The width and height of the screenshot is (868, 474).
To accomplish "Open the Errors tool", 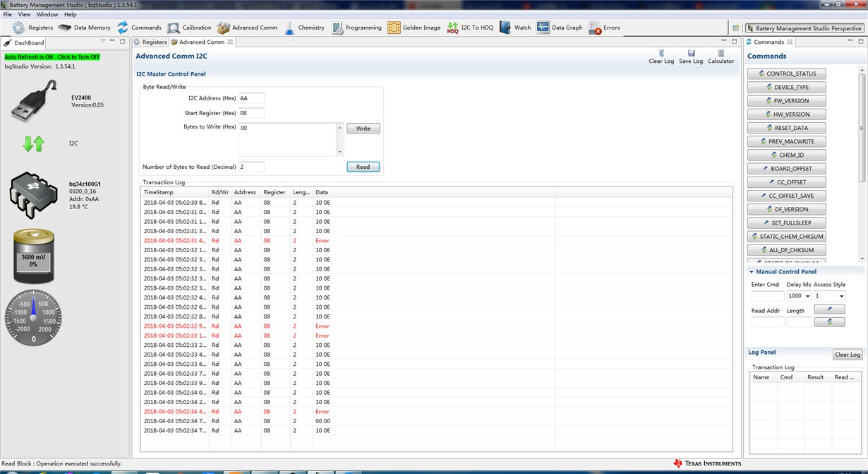I will (x=604, y=28).
